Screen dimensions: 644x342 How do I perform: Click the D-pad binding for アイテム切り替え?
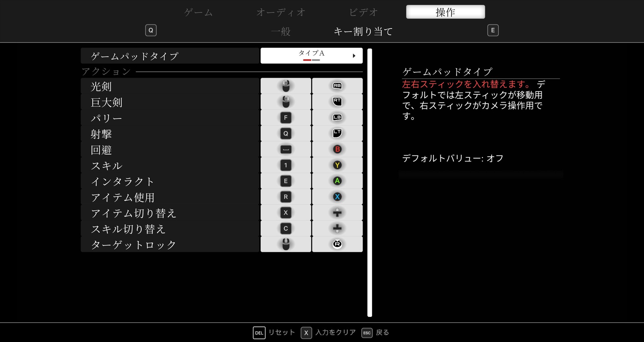click(x=337, y=213)
